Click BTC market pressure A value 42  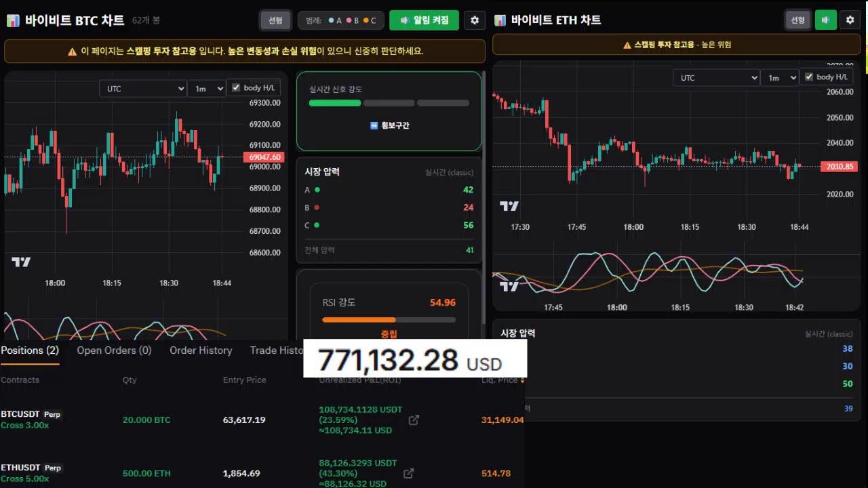(x=468, y=190)
